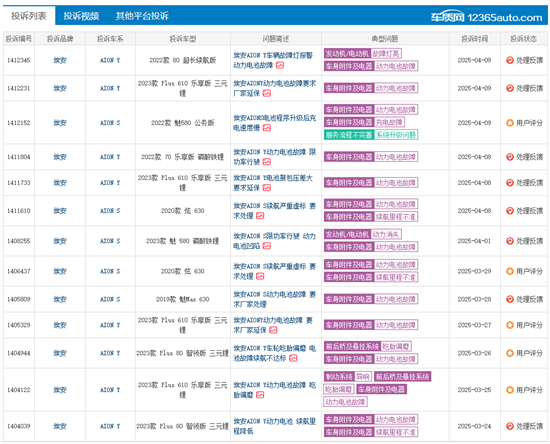Open picture icon in complaint 1404122 description
Viewport: 550px width, 444px height.
click(260, 395)
